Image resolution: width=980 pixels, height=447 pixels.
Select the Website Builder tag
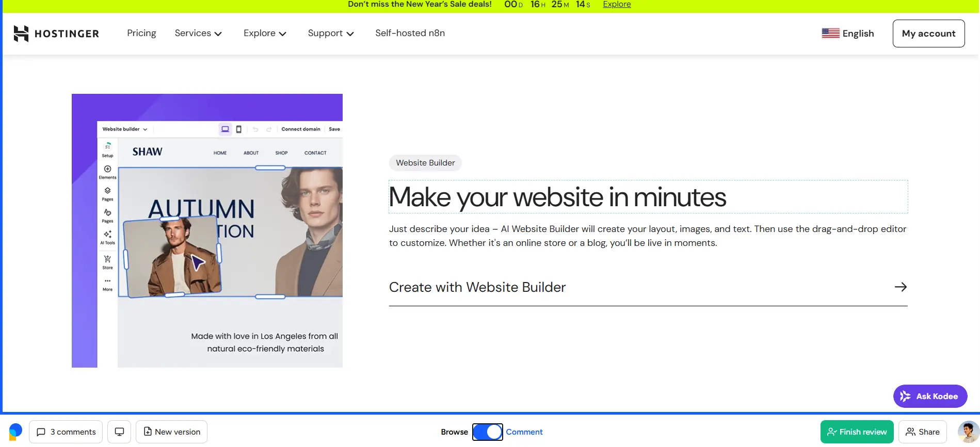425,163
